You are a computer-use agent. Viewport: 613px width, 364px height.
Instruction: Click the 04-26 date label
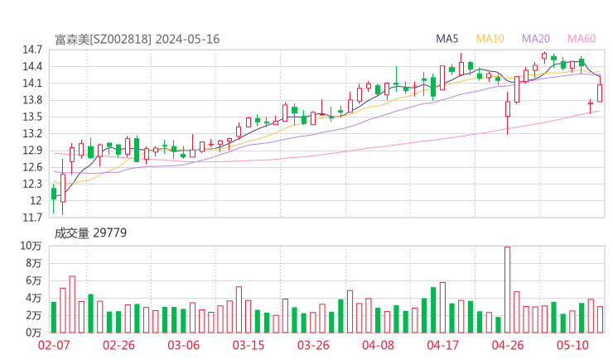(x=508, y=345)
